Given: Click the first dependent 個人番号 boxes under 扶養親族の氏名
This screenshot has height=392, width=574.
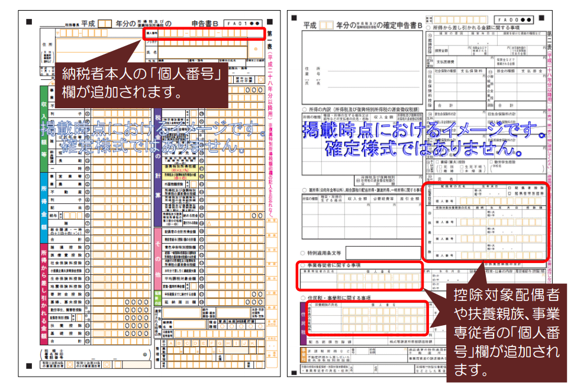Looking at the screenshot, I should [501, 222].
